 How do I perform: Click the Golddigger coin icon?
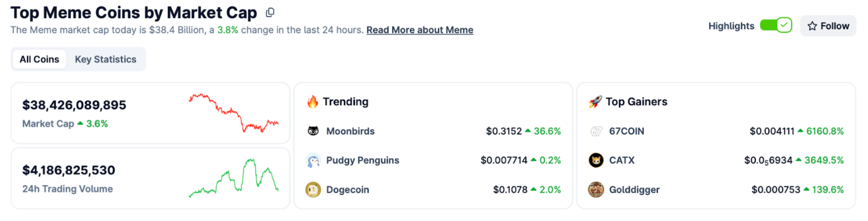tap(596, 190)
